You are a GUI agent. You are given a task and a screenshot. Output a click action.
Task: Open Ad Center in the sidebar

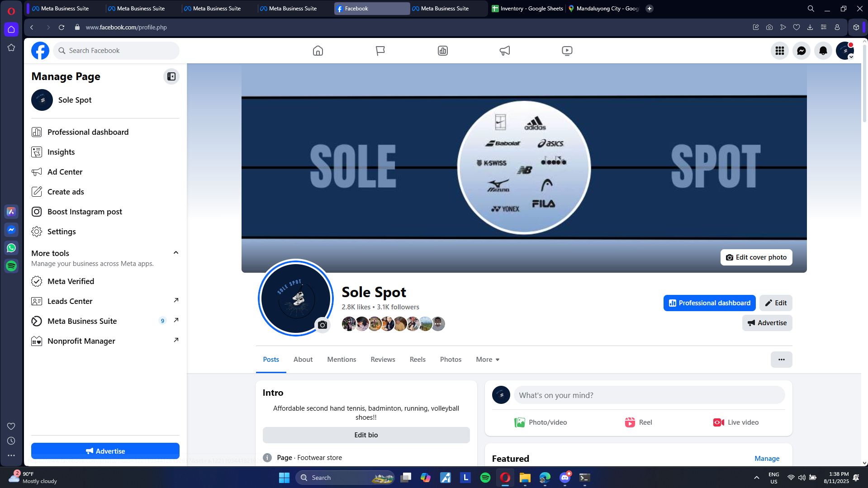[105, 172]
